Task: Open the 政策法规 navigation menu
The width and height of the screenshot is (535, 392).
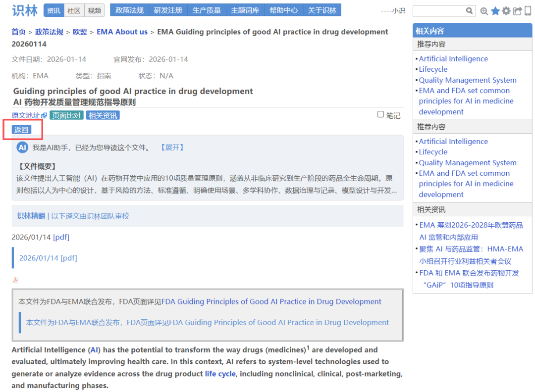Action: click(129, 10)
